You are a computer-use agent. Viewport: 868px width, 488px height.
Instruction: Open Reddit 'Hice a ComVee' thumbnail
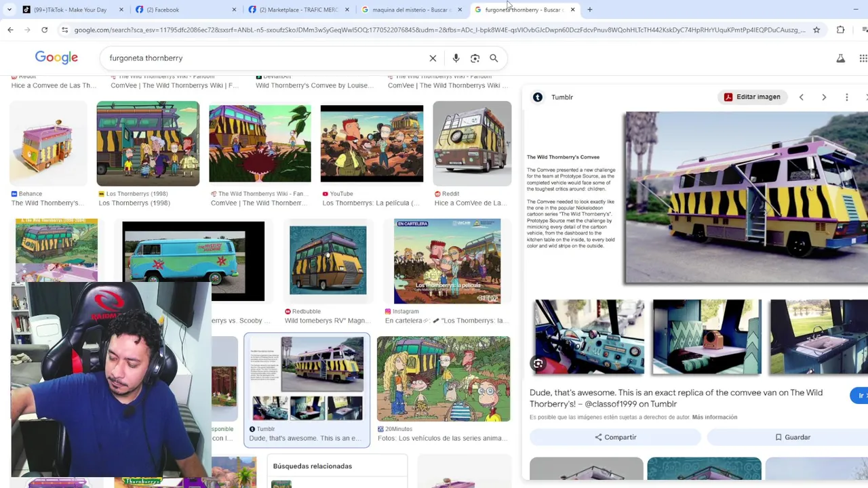point(472,144)
